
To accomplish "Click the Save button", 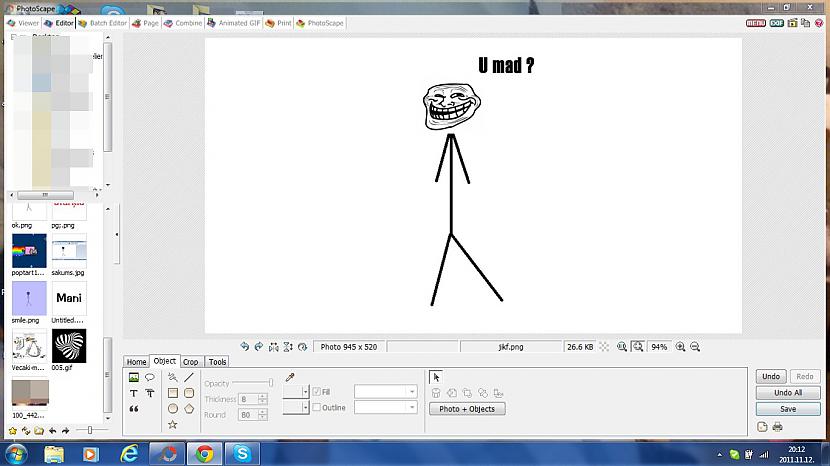I will pyautogui.click(x=788, y=409).
